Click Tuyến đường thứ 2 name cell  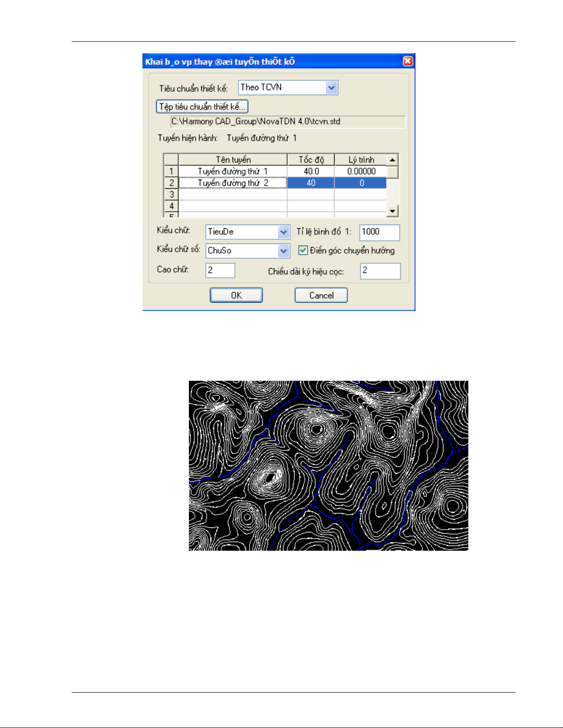point(233,183)
